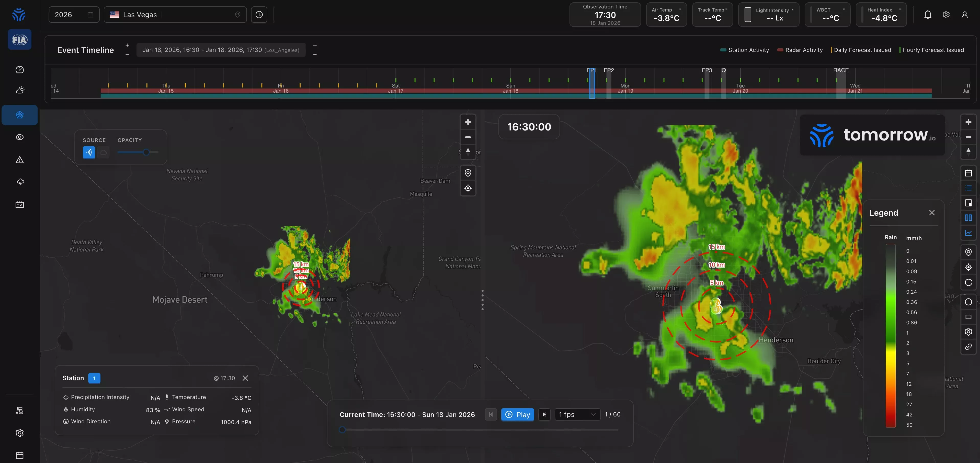Click the playback progress slider handle
This screenshot has width=980, height=463.
coord(342,429)
